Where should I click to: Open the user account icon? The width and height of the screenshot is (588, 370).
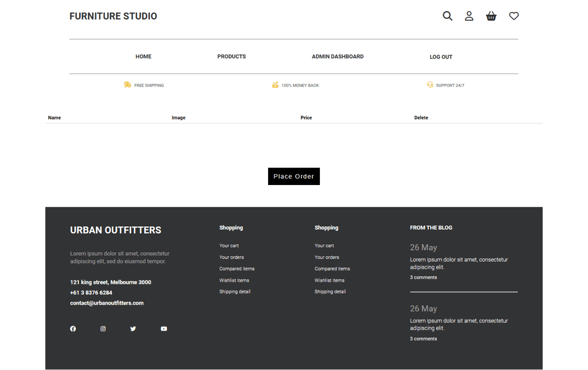click(469, 16)
